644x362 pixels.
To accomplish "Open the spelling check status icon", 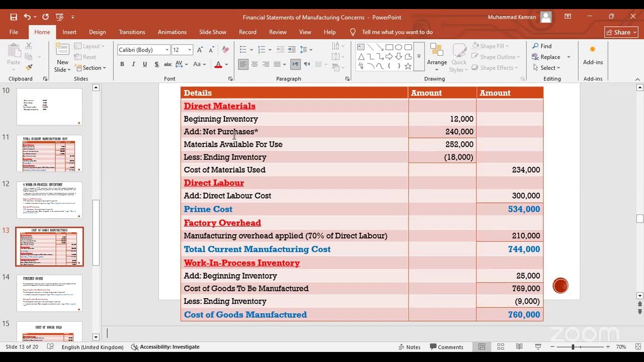I will point(50,347).
